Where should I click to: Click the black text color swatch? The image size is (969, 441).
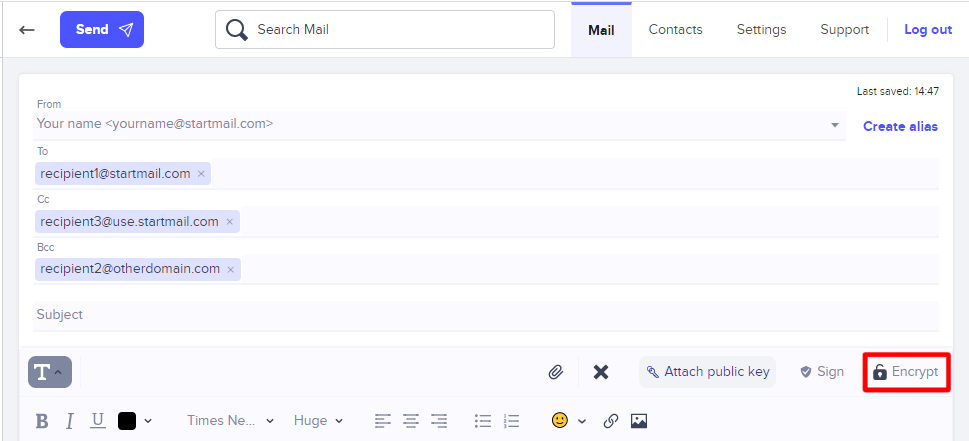[127, 421]
